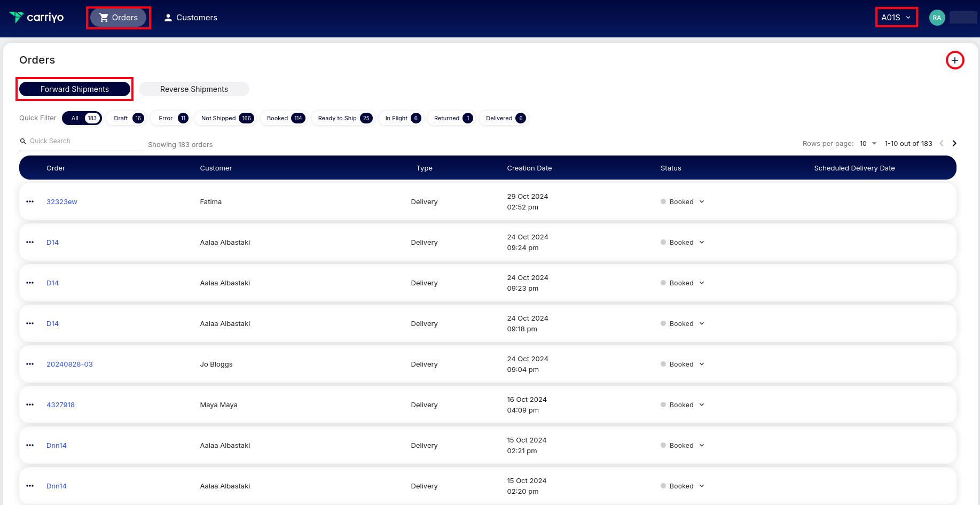Open the Orders section
The width and height of the screenshot is (980, 505).
pyautogui.click(x=118, y=18)
